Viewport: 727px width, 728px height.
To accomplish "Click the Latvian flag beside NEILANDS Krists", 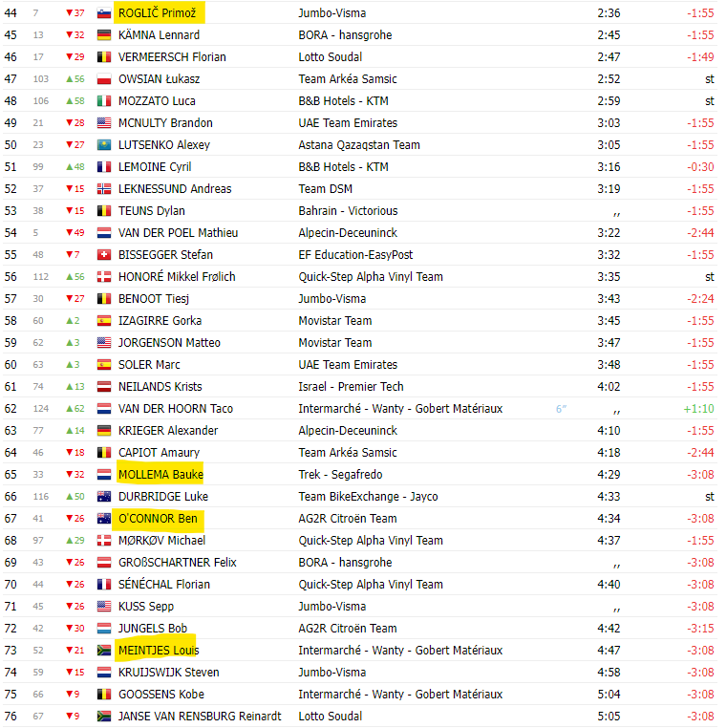I will [104, 387].
